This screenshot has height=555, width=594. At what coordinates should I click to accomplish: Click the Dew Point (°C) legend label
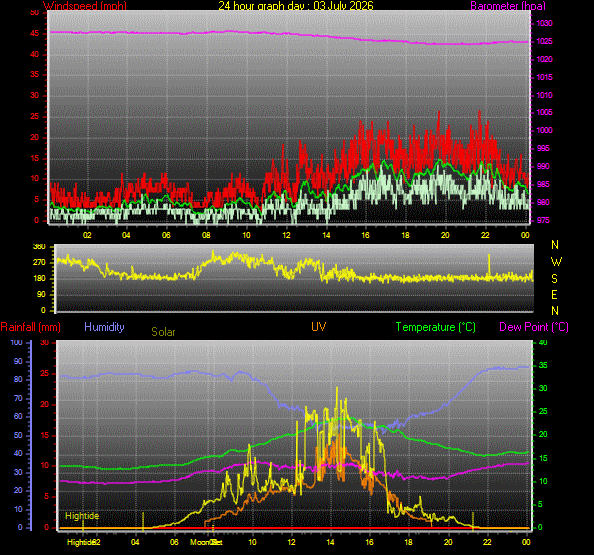click(534, 327)
